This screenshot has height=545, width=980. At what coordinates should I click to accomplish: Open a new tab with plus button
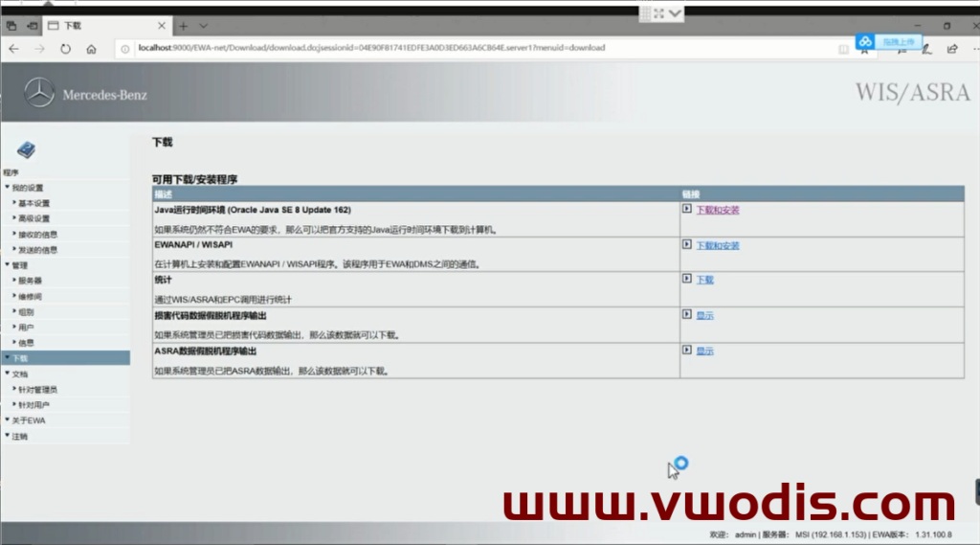(183, 26)
